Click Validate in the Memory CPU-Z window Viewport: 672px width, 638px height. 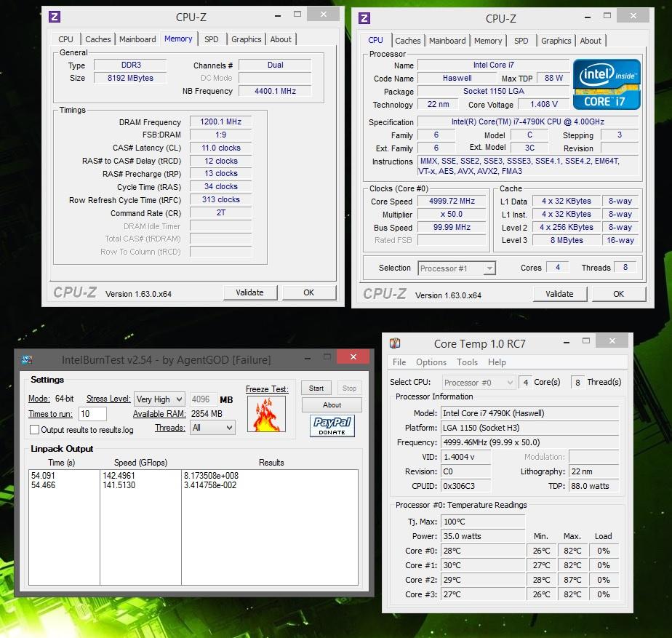(250, 292)
